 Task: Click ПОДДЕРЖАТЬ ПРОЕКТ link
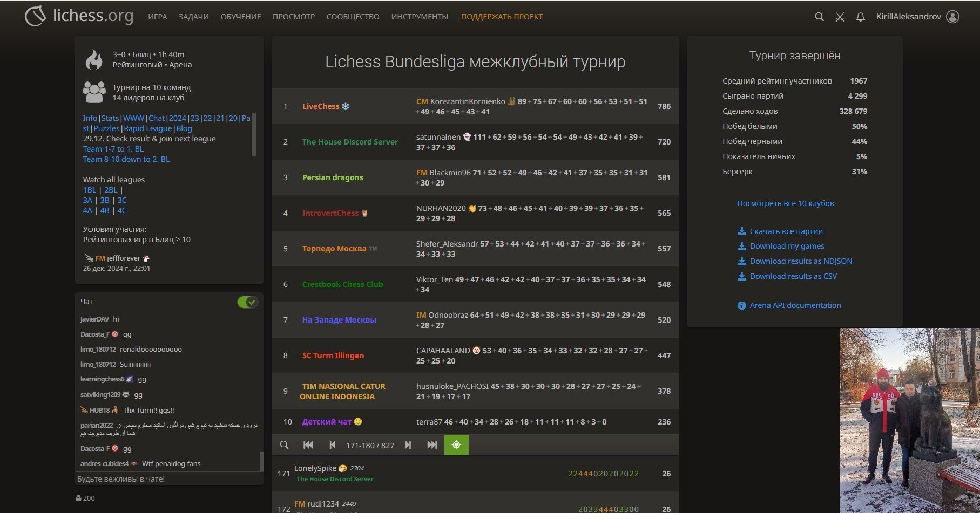point(502,17)
